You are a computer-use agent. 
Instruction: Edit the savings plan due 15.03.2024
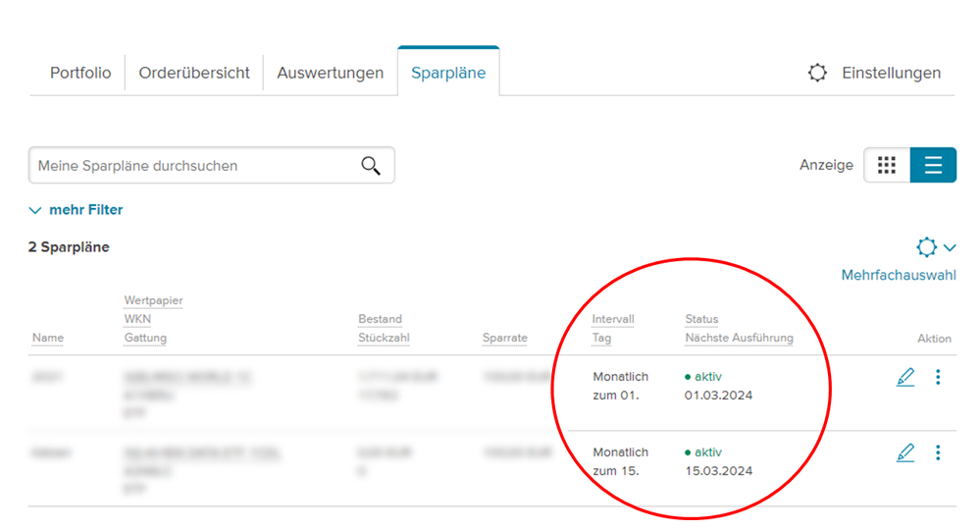(x=905, y=452)
